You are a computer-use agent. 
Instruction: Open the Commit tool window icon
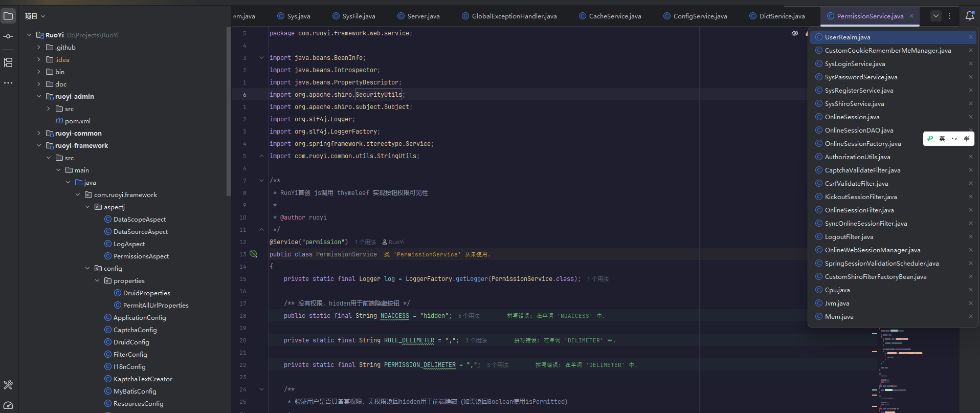tap(8, 36)
